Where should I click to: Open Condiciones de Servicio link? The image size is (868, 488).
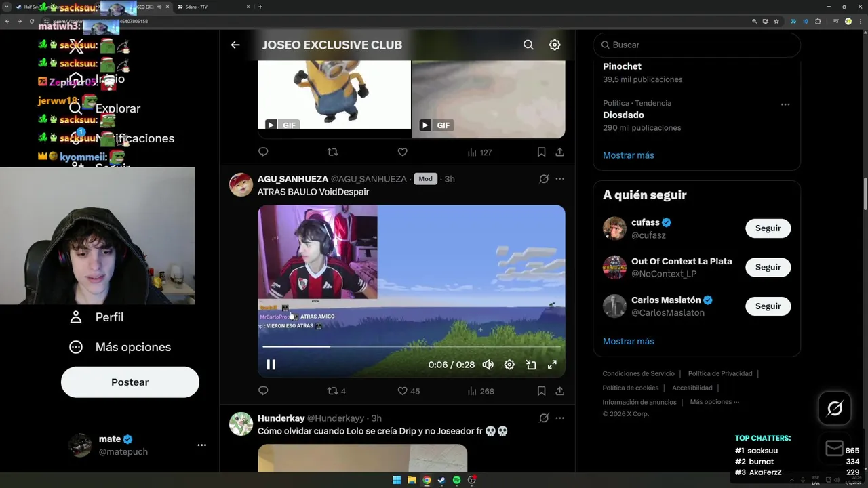pos(639,373)
